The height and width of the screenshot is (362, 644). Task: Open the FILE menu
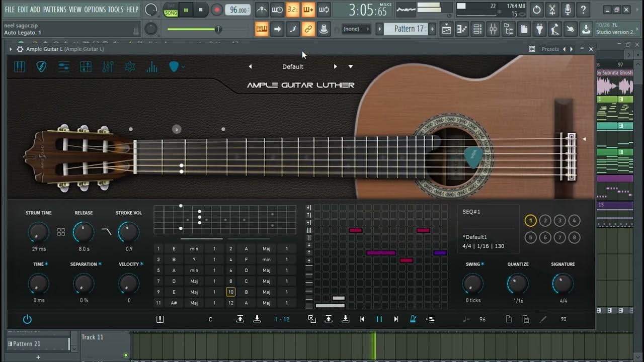click(x=10, y=10)
